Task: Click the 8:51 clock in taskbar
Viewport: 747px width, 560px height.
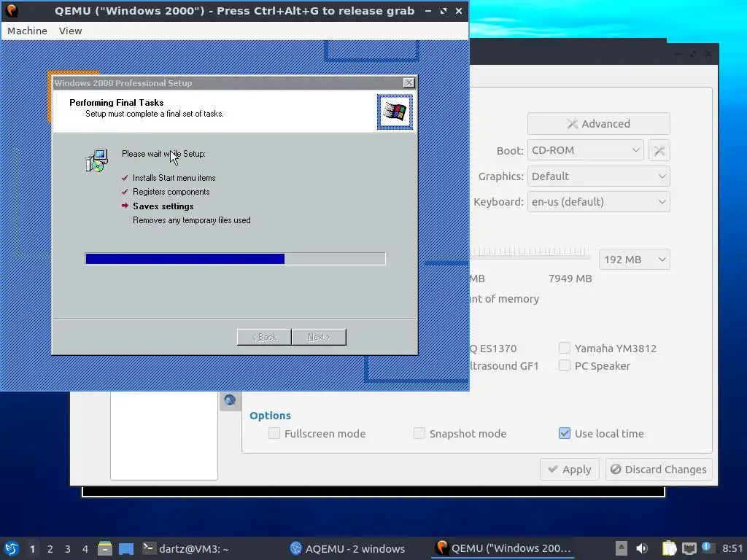Action: pyautogui.click(x=732, y=548)
